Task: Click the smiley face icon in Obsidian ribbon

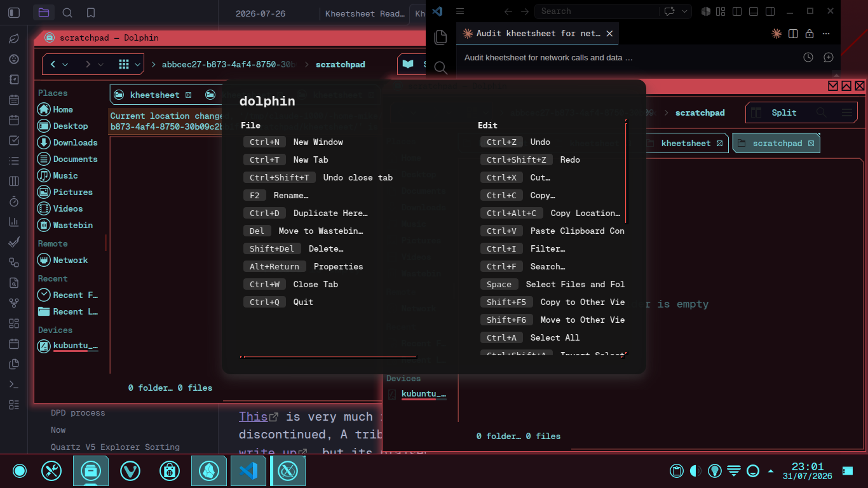Action: [14, 59]
